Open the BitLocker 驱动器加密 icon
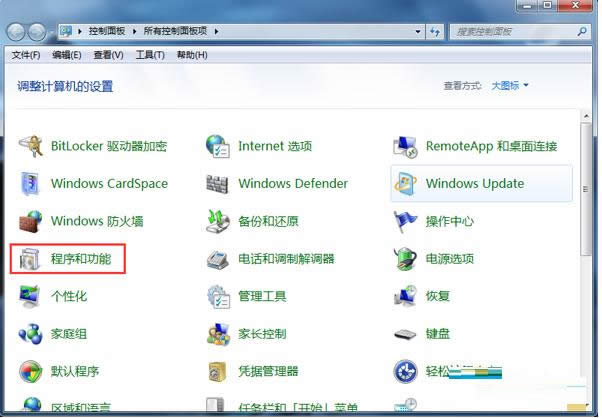 pos(32,146)
